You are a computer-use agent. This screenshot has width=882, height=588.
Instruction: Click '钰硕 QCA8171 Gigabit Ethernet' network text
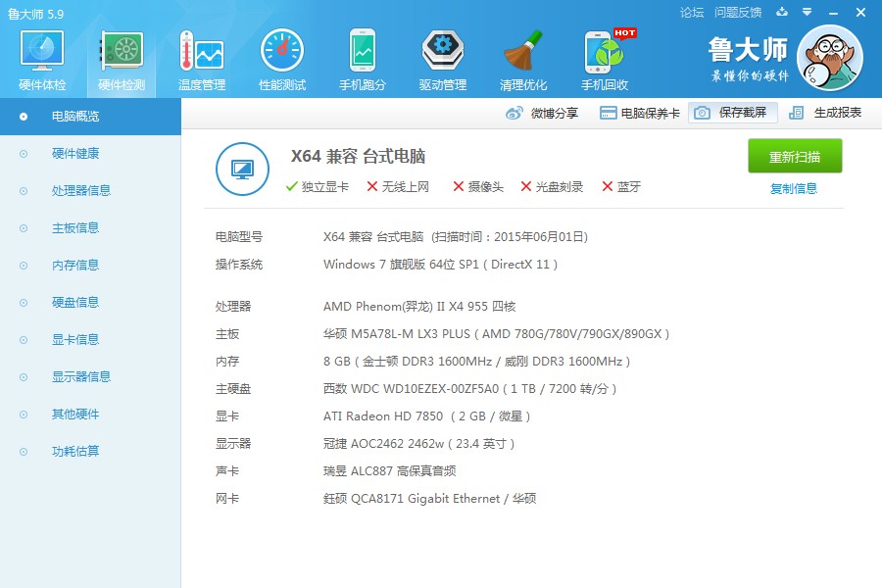click(x=412, y=499)
